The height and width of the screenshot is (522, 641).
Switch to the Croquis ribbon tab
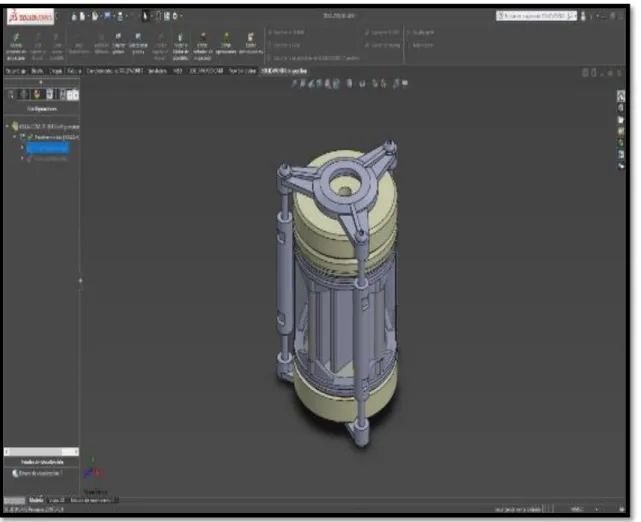tap(56, 71)
